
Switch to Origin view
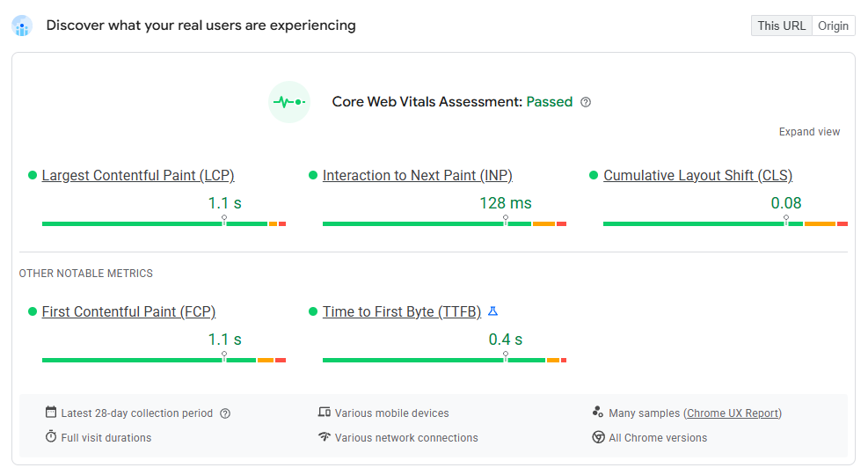pos(833,26)
